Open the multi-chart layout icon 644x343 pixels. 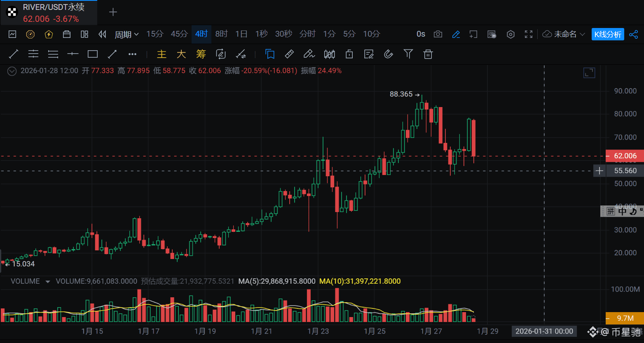point(84,34)
